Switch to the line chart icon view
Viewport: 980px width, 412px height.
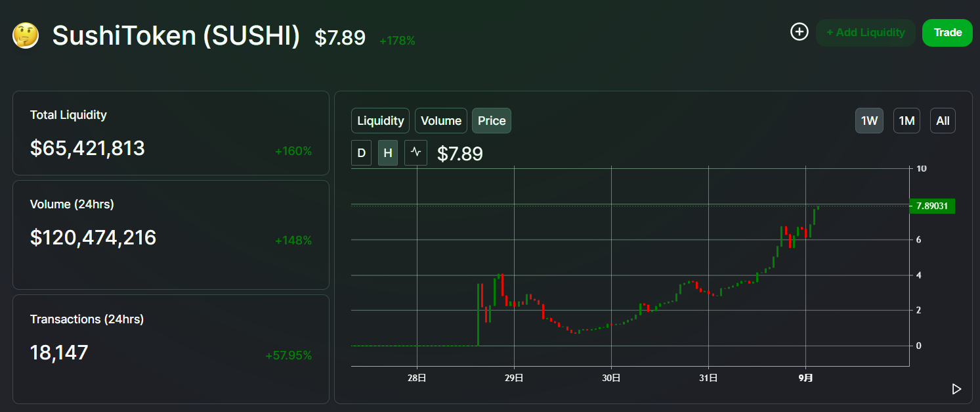[x=415, y=153]
